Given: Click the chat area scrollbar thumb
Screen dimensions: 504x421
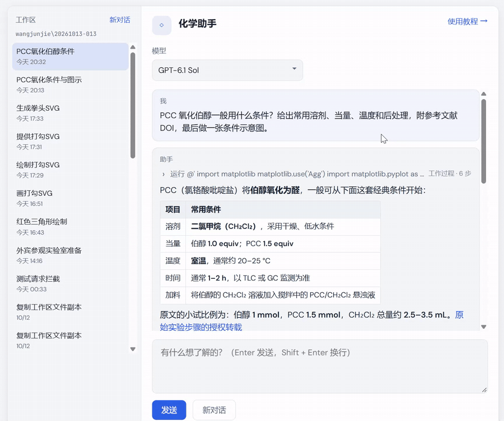Looking at the screenshot, I should click(x=483, y=142).
